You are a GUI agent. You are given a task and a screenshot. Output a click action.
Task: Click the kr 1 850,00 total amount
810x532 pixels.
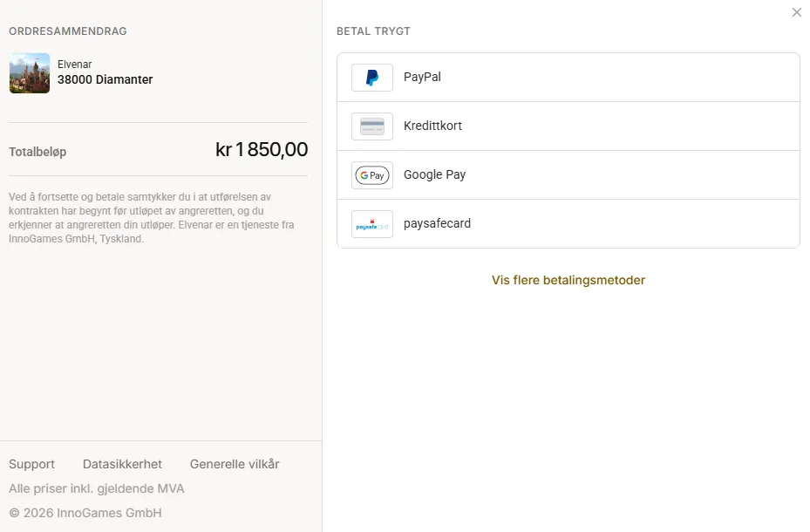pyautogui.click(x=262, y=150)
